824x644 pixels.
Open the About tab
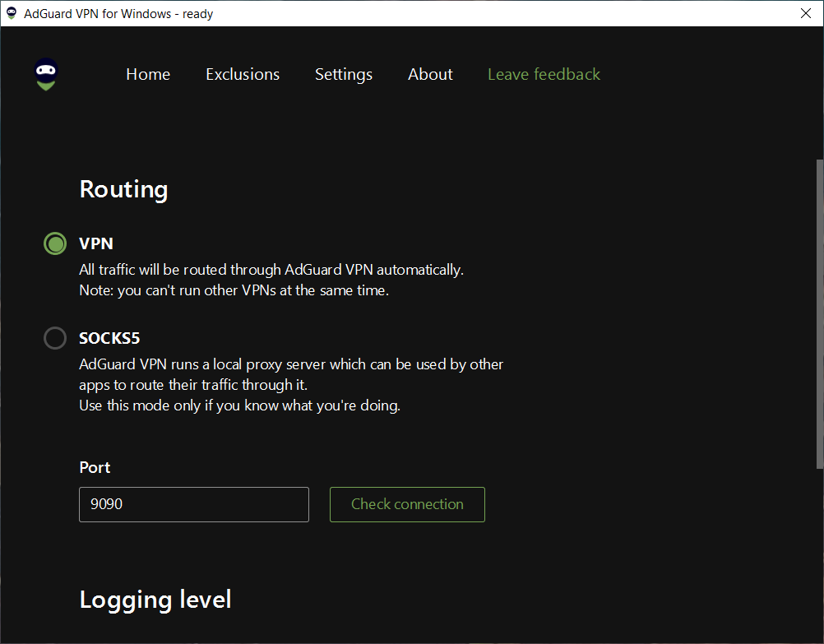tap(430, 74)
